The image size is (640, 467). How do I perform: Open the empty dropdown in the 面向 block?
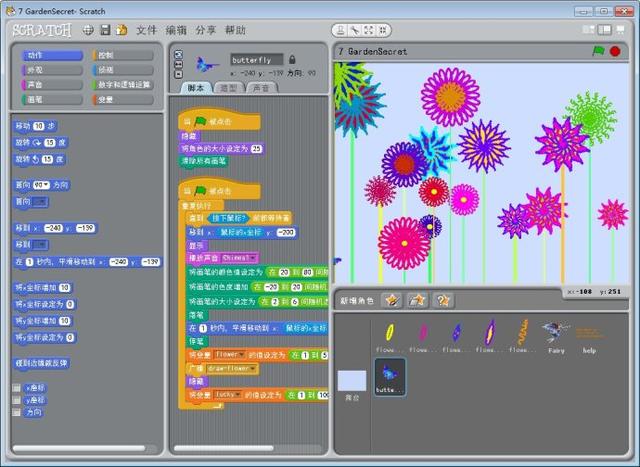coord(40,202)
